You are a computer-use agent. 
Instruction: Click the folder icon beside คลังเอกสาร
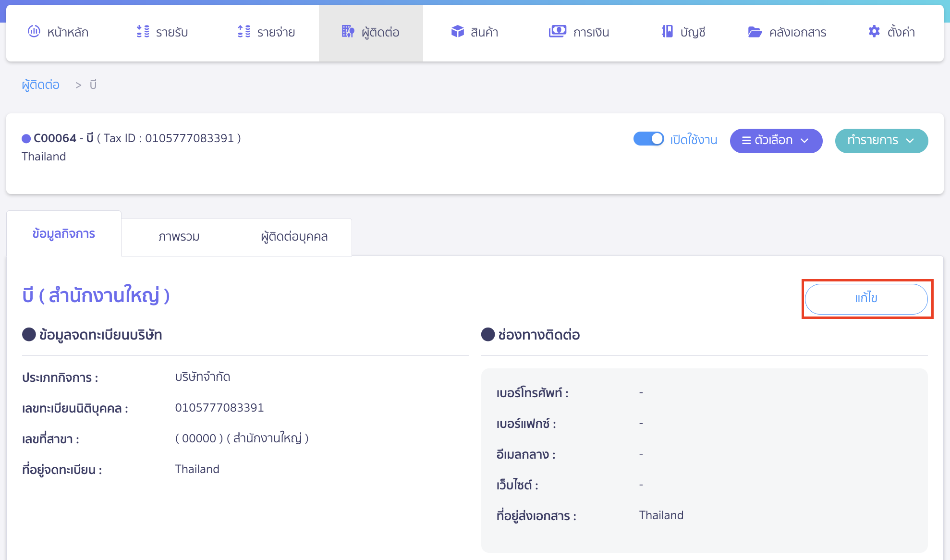tap(755, 32)
